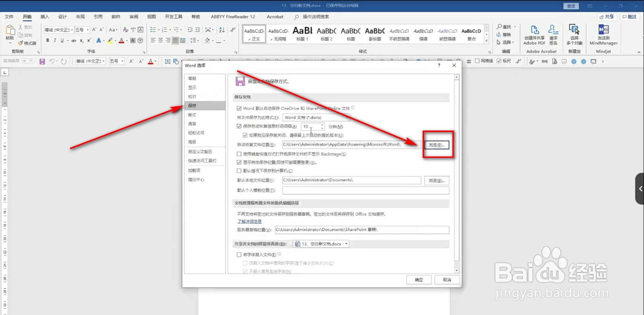
Task: Enable save to computer by default checkbox
Action: click(239, 171)
